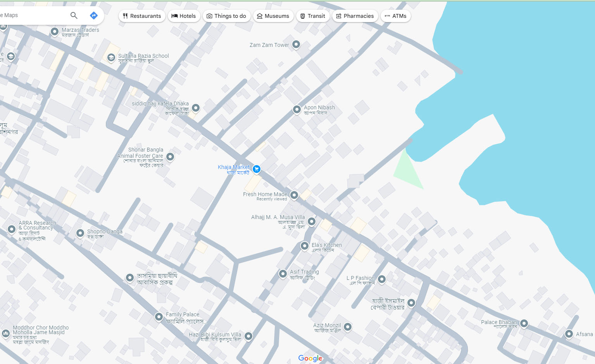Show Museums on the map
The width and height of the screenshot is (595, 364).
[x=273, y=16]
